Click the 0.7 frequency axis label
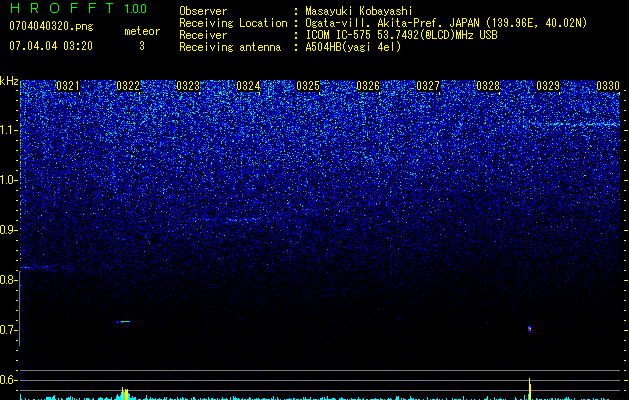629x400 pixels. [9, 330]
